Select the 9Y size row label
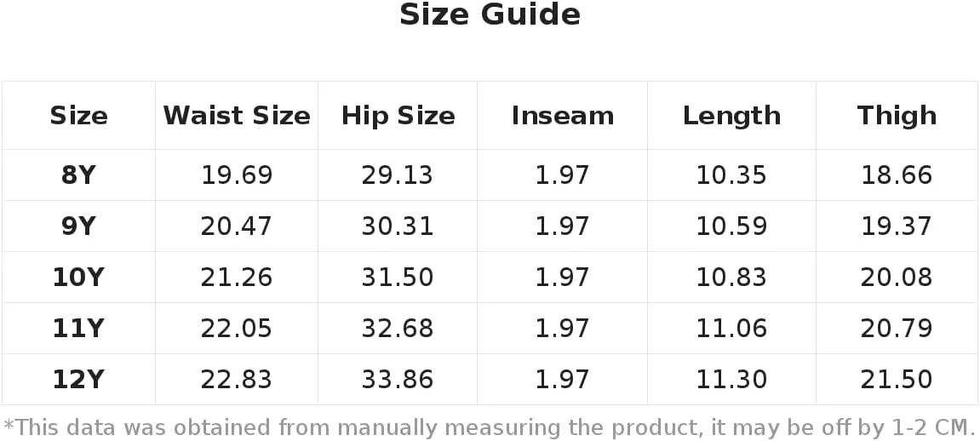The width and height of the screenshot is (980, 441). [78, 226]
